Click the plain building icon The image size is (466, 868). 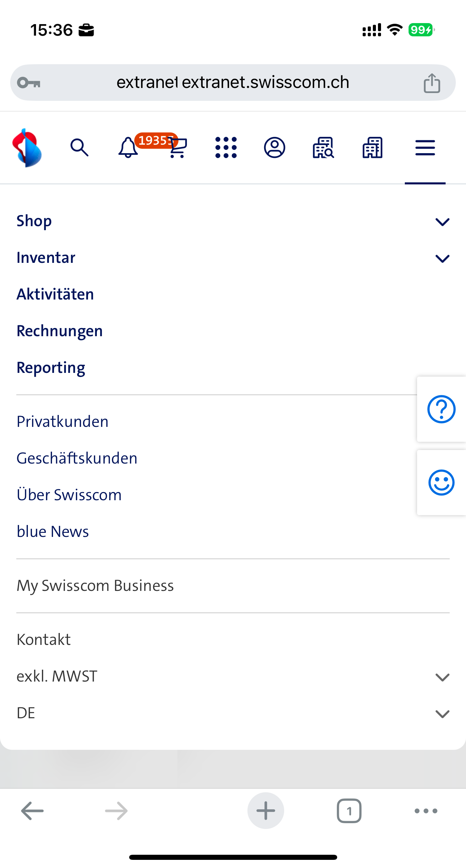pos(373,148)
